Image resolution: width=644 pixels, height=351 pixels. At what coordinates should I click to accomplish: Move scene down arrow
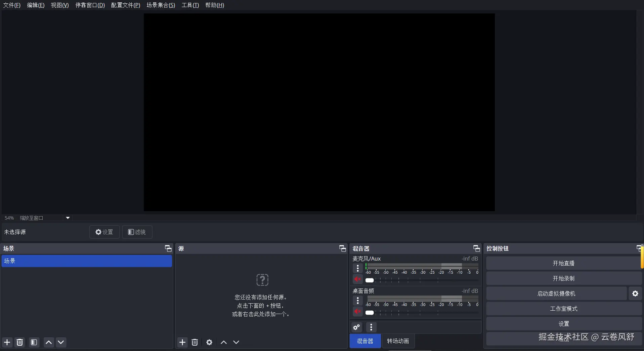pos(61,342)
